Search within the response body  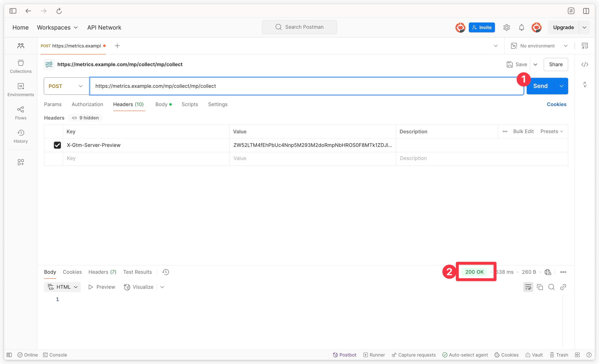(551, 287)
